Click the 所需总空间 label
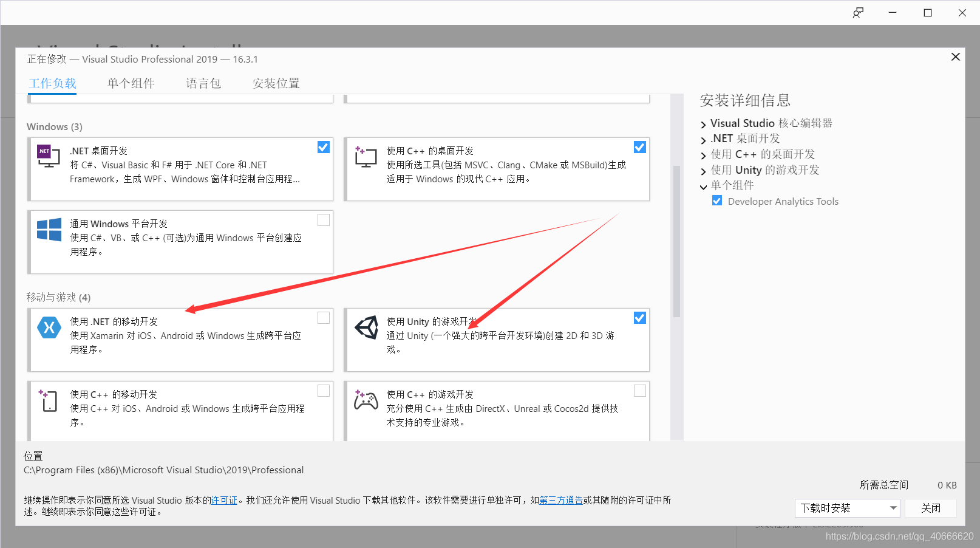This screenshot has height=548, width=980. coord(884,485)
